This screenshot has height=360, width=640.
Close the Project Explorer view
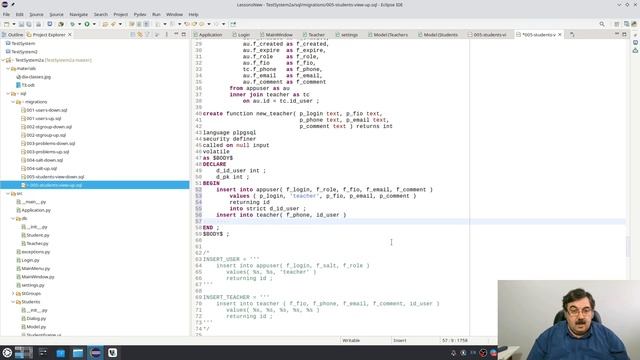click(70, 35)
